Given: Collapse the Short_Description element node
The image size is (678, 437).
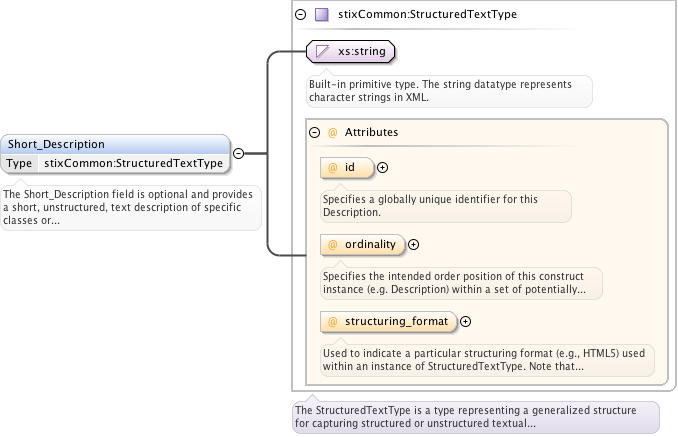Looking at the screenshot, I should tap(239, 154).
